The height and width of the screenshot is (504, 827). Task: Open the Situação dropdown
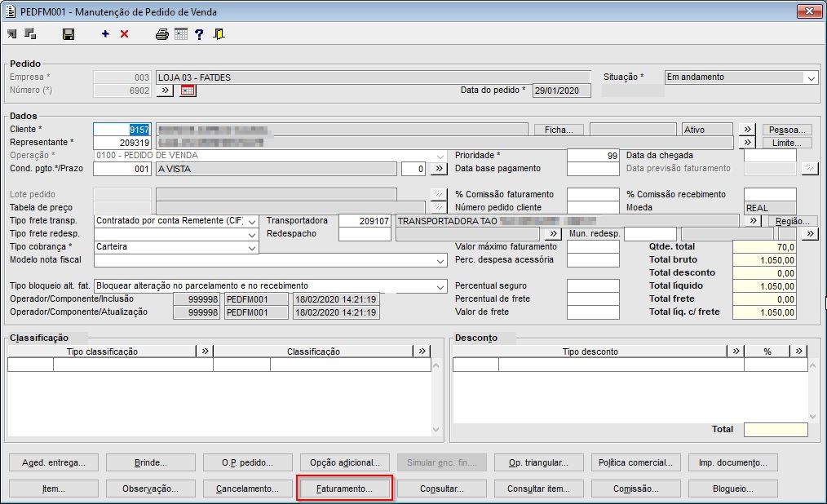point(811,77)
